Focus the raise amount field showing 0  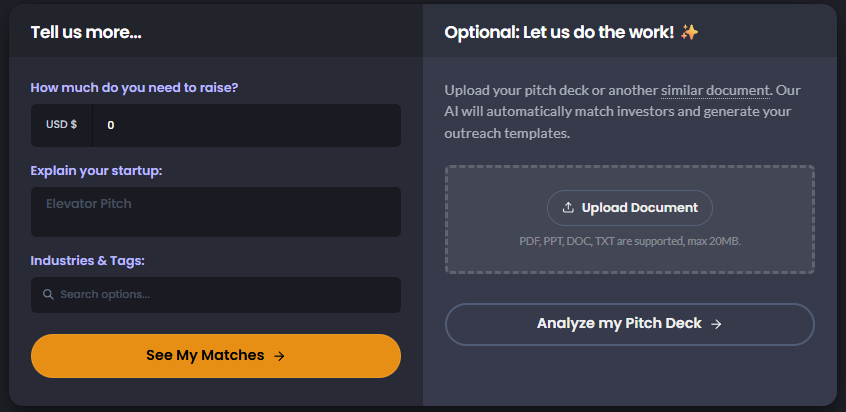coord(247,125)
